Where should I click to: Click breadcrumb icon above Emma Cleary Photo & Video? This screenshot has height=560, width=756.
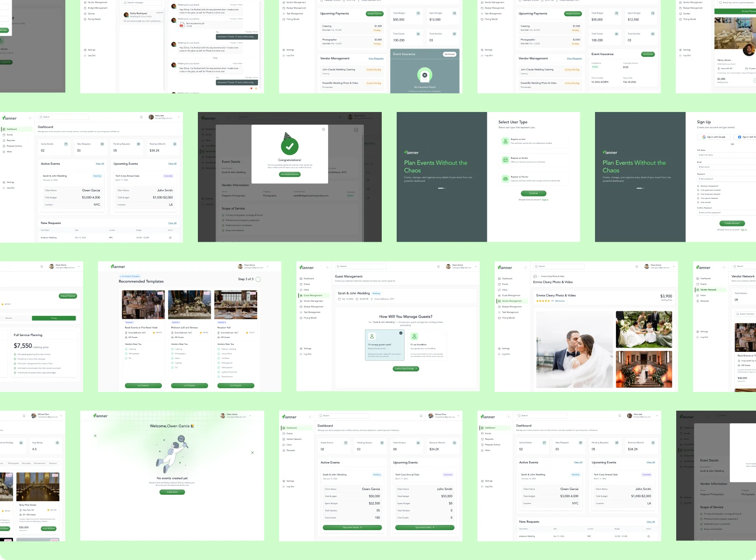click(535, 276)
